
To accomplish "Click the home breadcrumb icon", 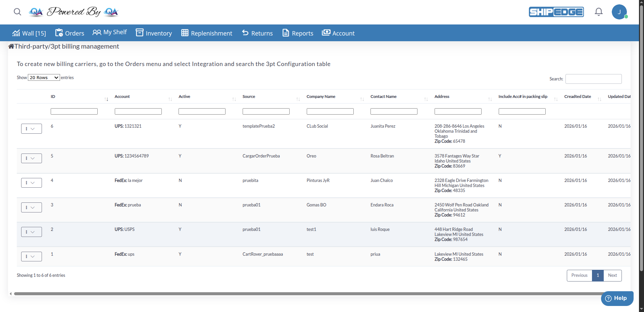I will click(10, 46).
